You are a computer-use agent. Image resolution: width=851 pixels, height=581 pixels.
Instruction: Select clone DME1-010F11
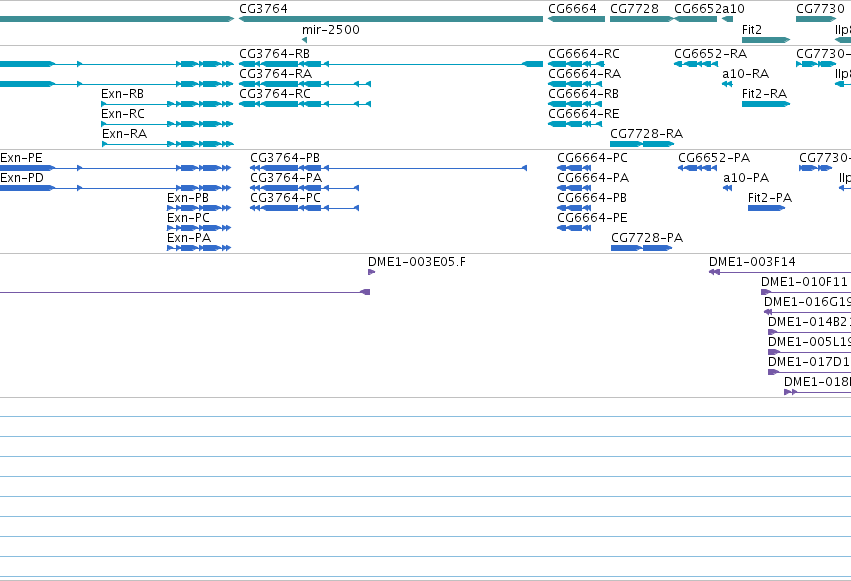coord(806,292)
